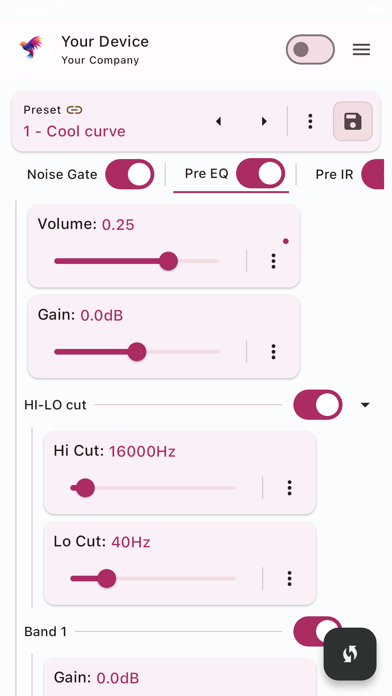Tap the floating sync refresh button
The width and height of the screenshot is (392, 696).
click(350, 654)
